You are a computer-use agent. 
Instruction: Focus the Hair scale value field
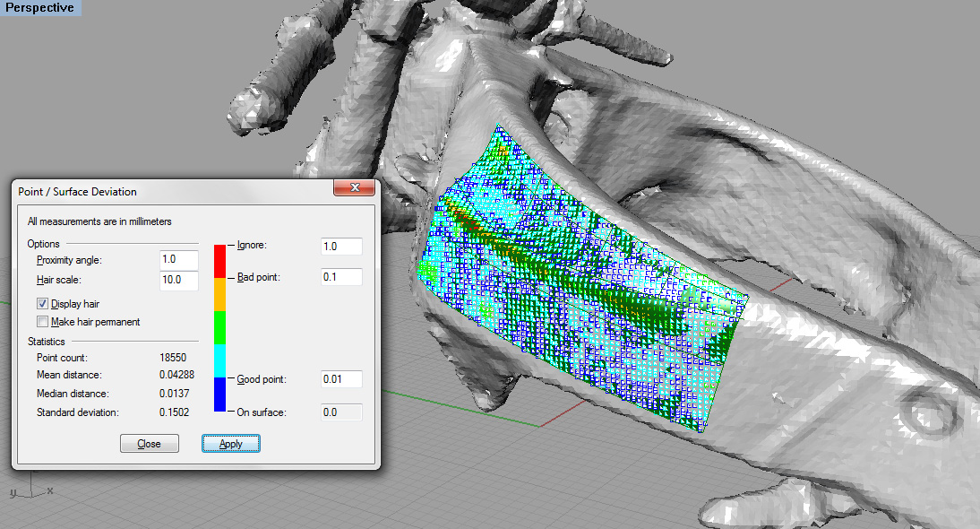[x=178, y=281]
